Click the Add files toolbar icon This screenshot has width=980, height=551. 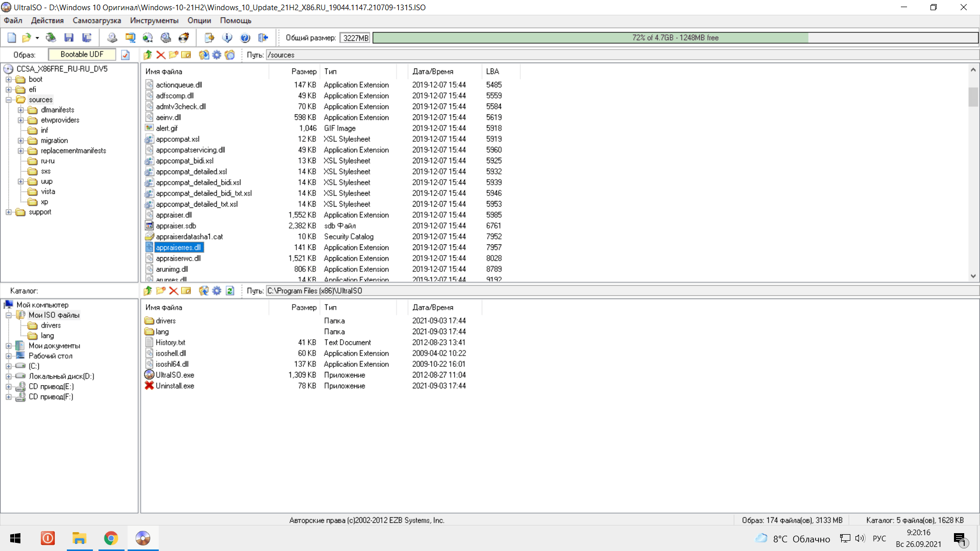[209, 38]
